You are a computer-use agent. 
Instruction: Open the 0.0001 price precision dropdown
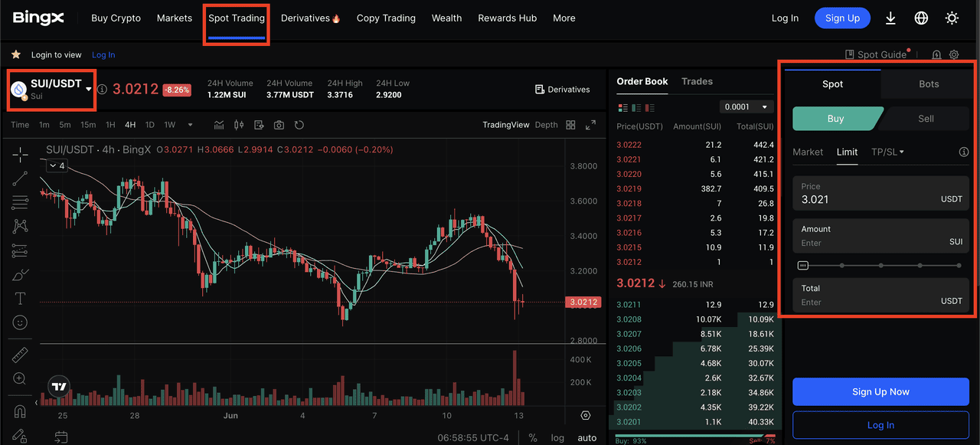[746, 107]
